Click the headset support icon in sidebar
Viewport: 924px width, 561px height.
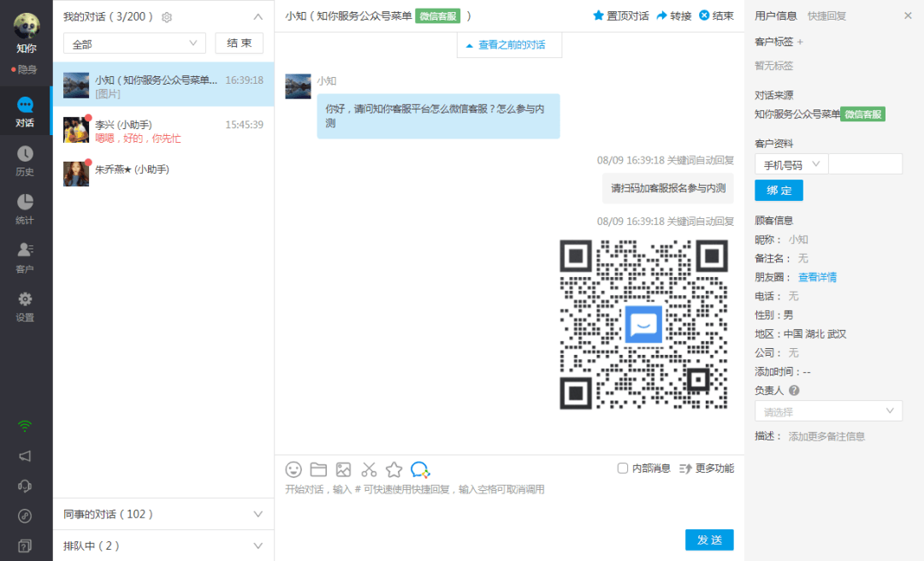tap(25, 486)
